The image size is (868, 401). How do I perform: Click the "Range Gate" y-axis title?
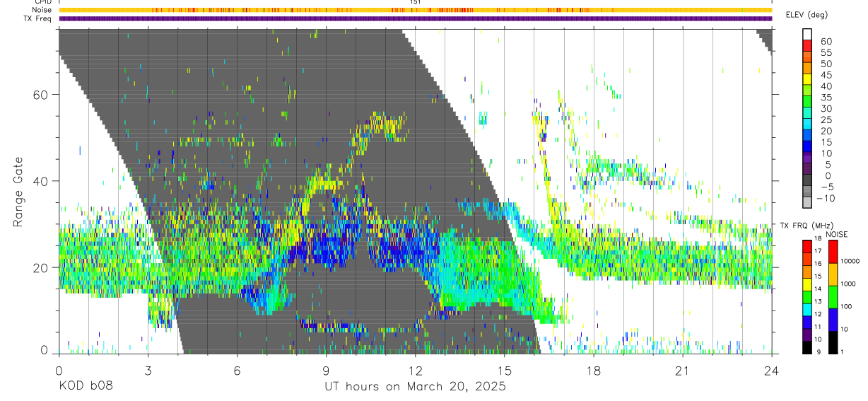click(18, 192)
